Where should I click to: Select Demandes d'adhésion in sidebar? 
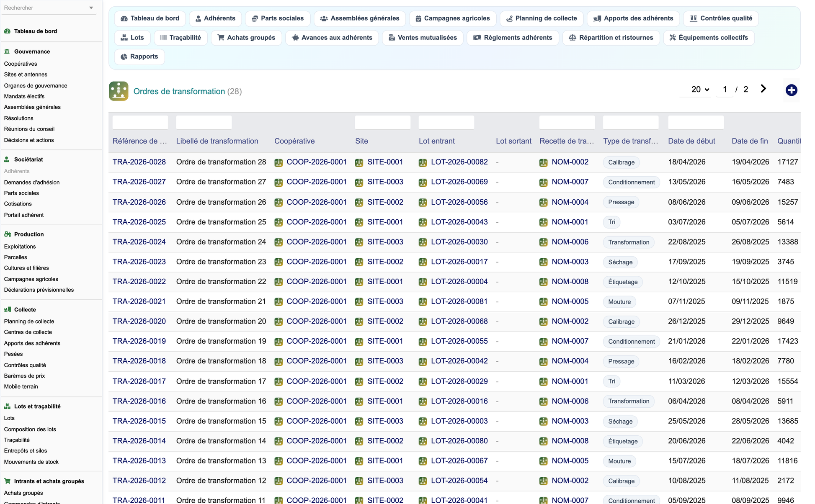(32, 183)
